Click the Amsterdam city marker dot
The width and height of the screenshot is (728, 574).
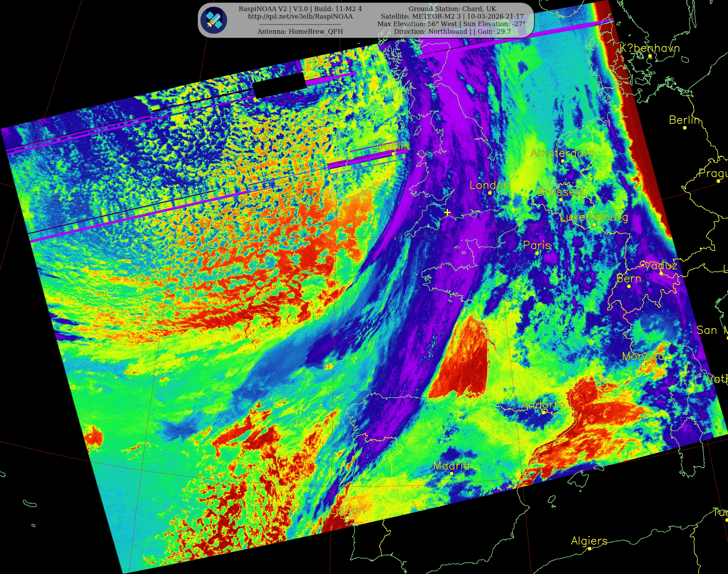coord(563,161)
